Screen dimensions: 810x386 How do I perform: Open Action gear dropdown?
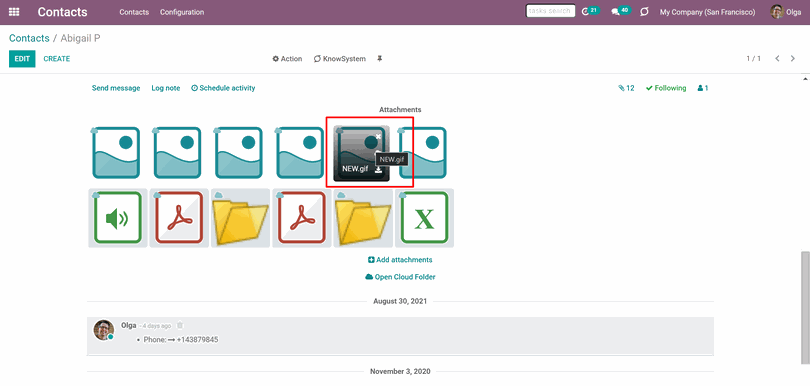(287, 59)
